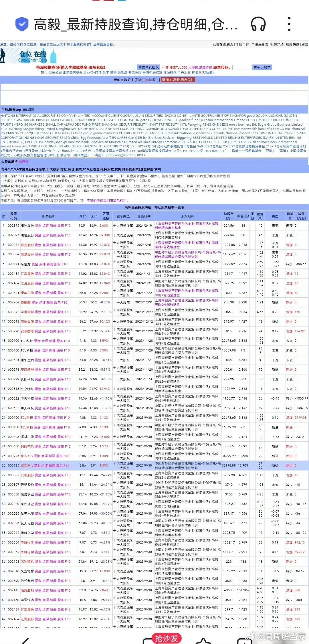This screenshot has height=644, width=309.
Task: Click stock name 顺鑫农业 in row 29
Action: [27, 494]
